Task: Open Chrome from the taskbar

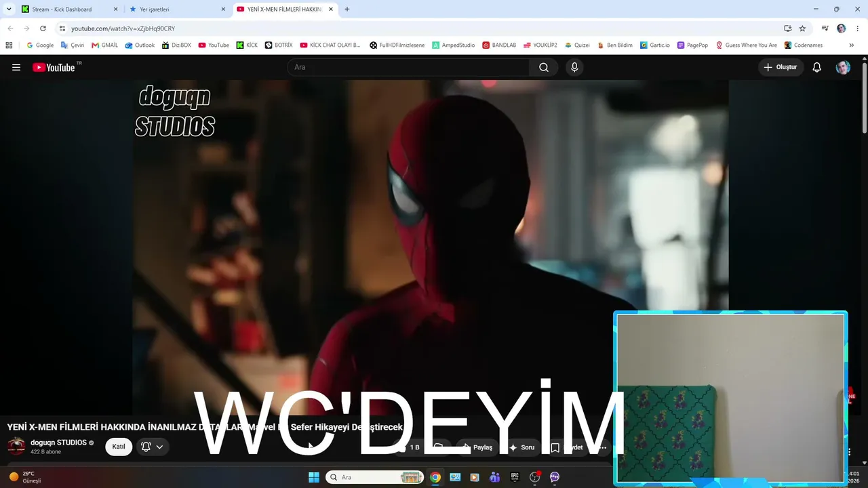Action: click(435, 477)
